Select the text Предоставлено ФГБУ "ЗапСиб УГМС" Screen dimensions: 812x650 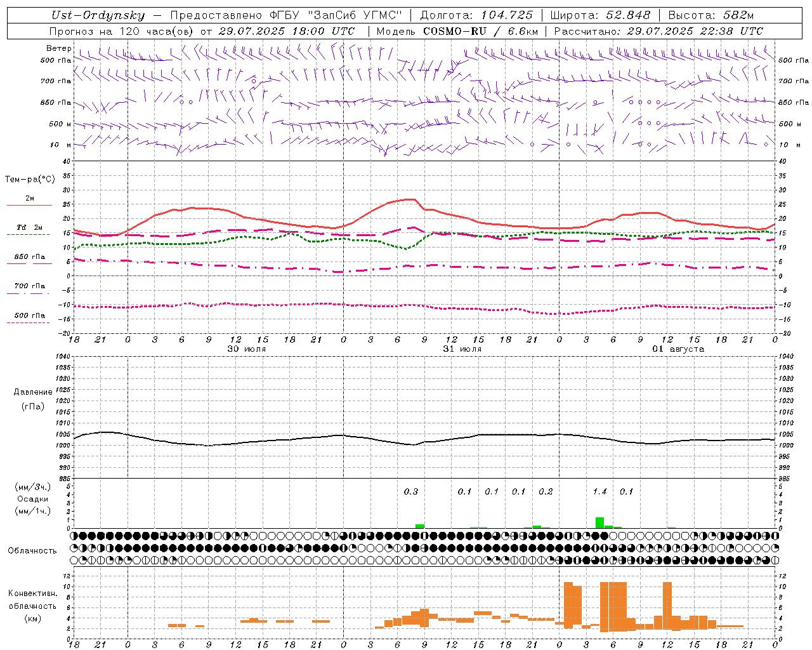[x=286, y=15]
